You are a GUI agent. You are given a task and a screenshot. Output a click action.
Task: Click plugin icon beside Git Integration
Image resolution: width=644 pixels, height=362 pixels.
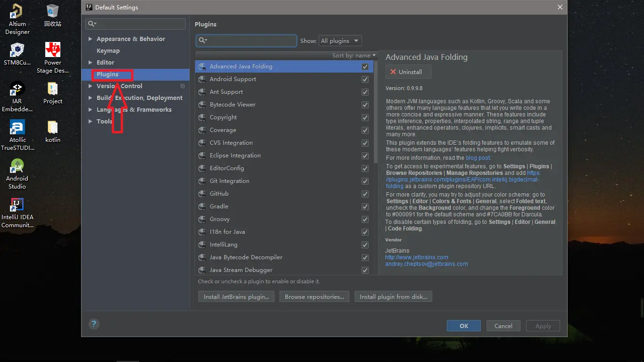[x=202, y=181]
